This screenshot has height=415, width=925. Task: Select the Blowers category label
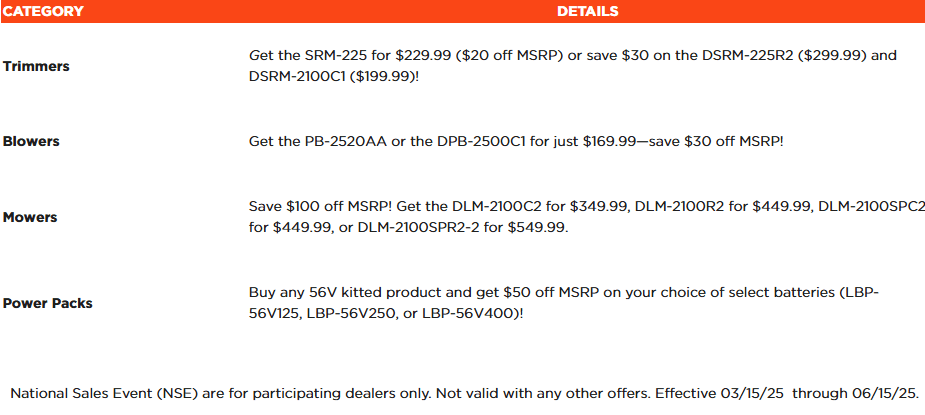click(31, 142)
